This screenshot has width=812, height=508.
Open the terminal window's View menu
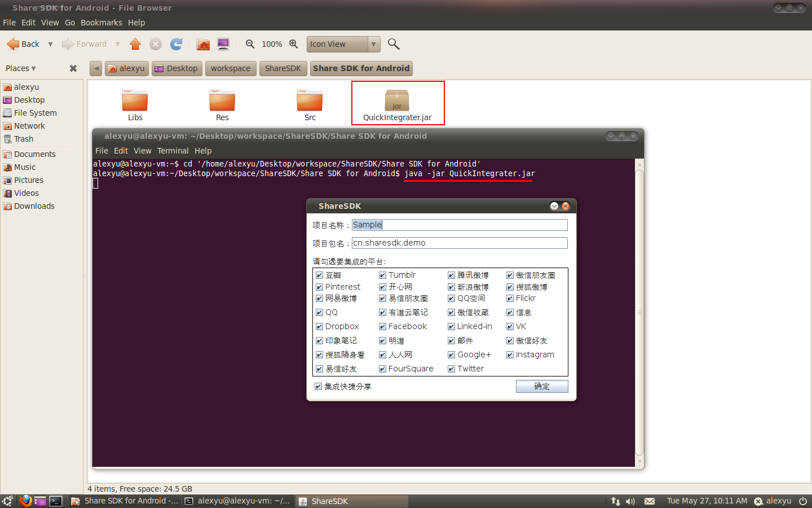pos(143,151)
